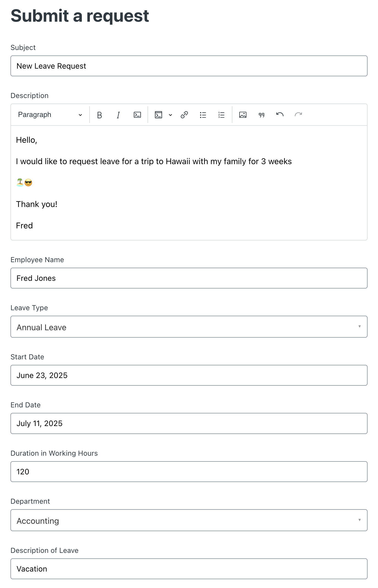Toggle bold formatting in description editor
Viewport: 378px width, 588px height.
99,115
